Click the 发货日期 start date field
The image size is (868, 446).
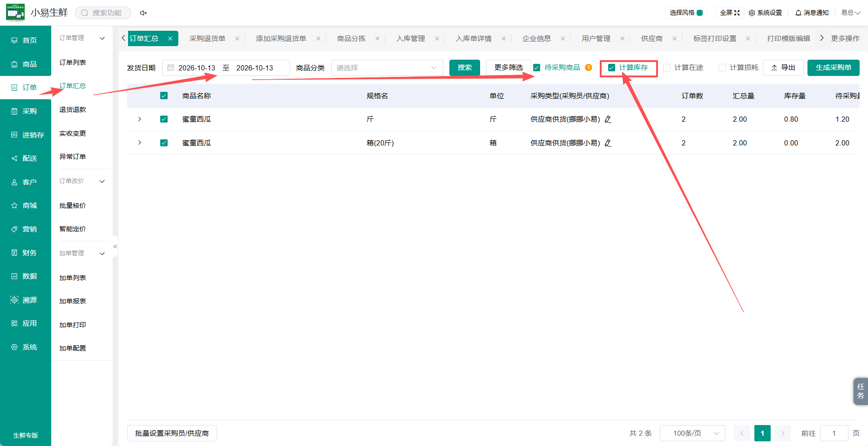click(x=197, y=68)
